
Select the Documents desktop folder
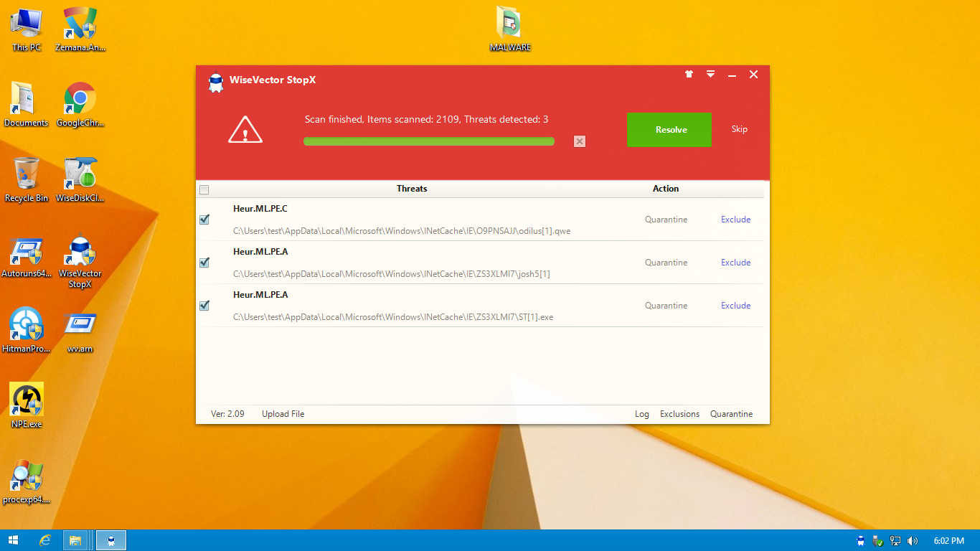[x=27, y=105]
